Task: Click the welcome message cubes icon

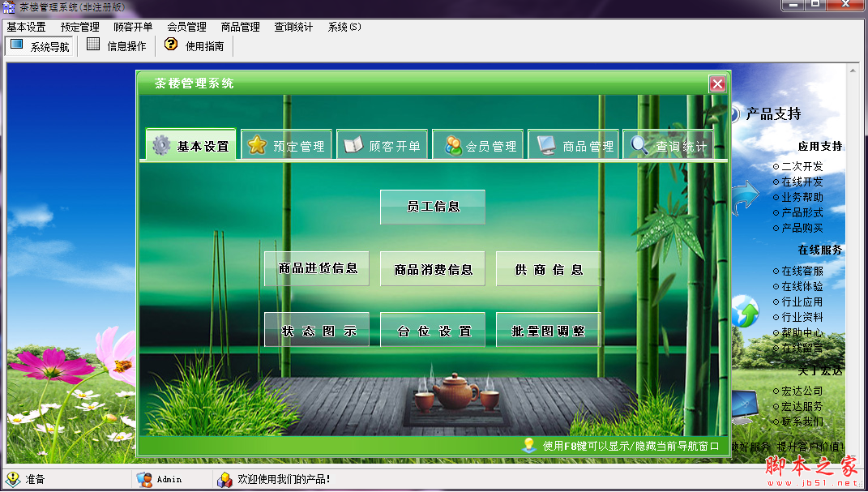Action: click(224, 479)
